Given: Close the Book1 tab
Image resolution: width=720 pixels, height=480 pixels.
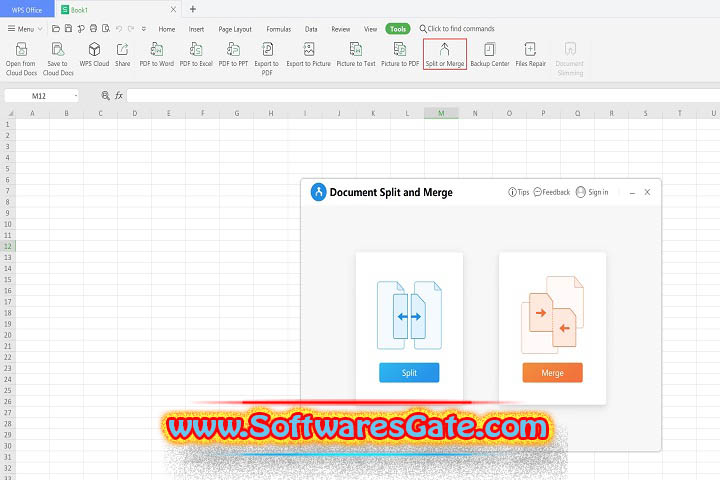Looking at the screenshot, I should 173,10.
